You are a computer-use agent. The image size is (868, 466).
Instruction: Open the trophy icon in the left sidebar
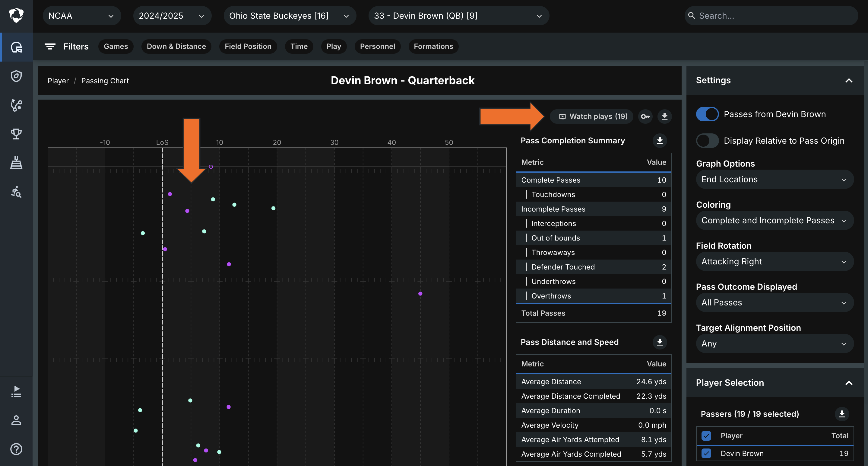click(16, 134)
